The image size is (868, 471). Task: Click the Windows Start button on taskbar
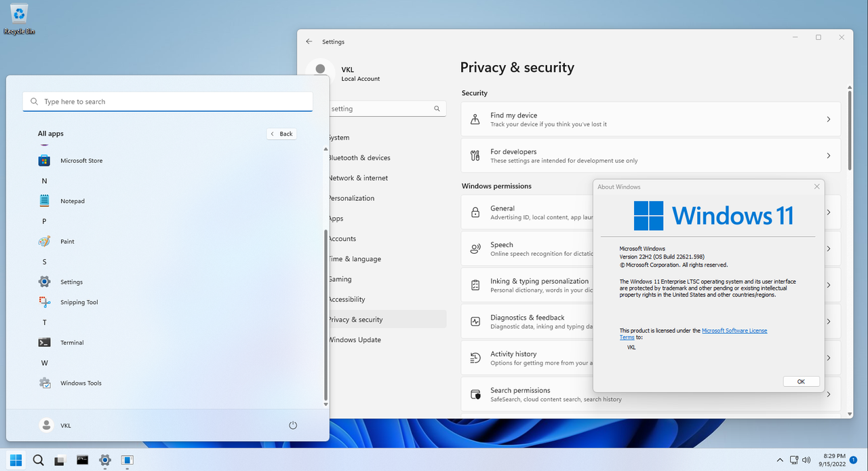[x=16, y=460]
